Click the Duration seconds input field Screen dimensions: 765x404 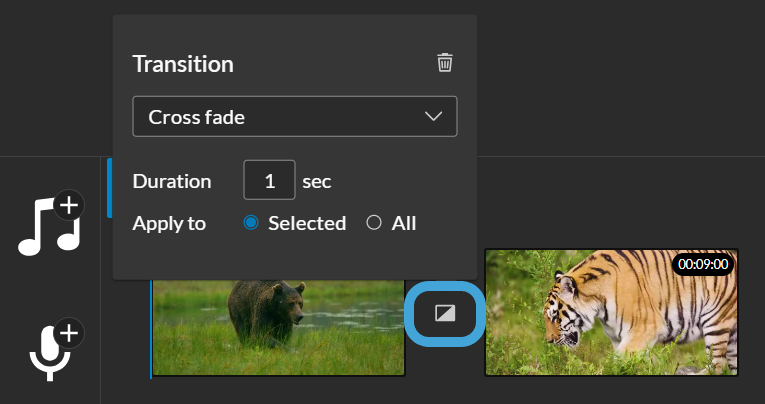click(269, 180)
